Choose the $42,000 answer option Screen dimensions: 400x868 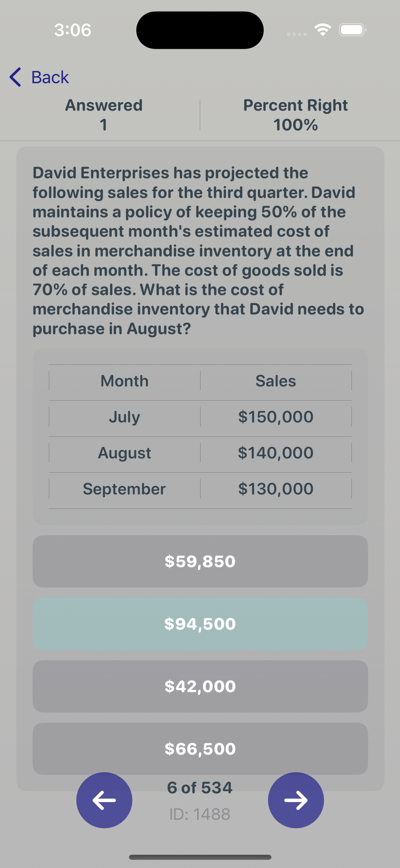(x=200, y=686)
